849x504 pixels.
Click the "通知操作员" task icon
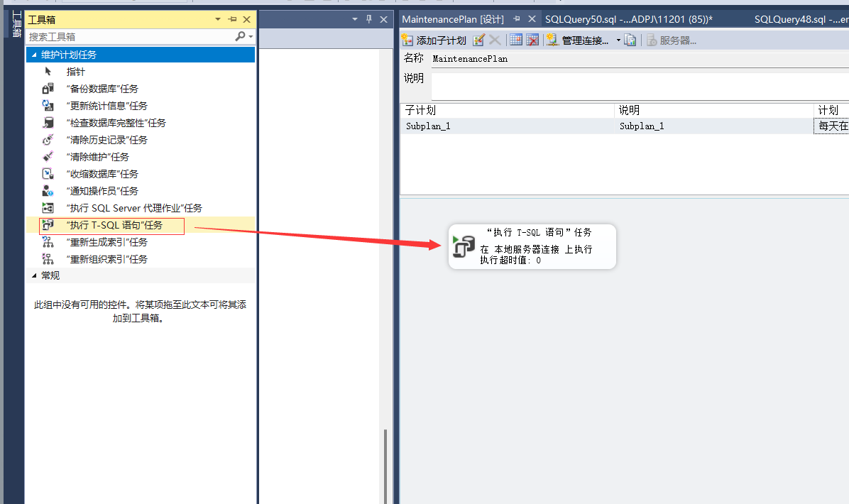[48, 191]
